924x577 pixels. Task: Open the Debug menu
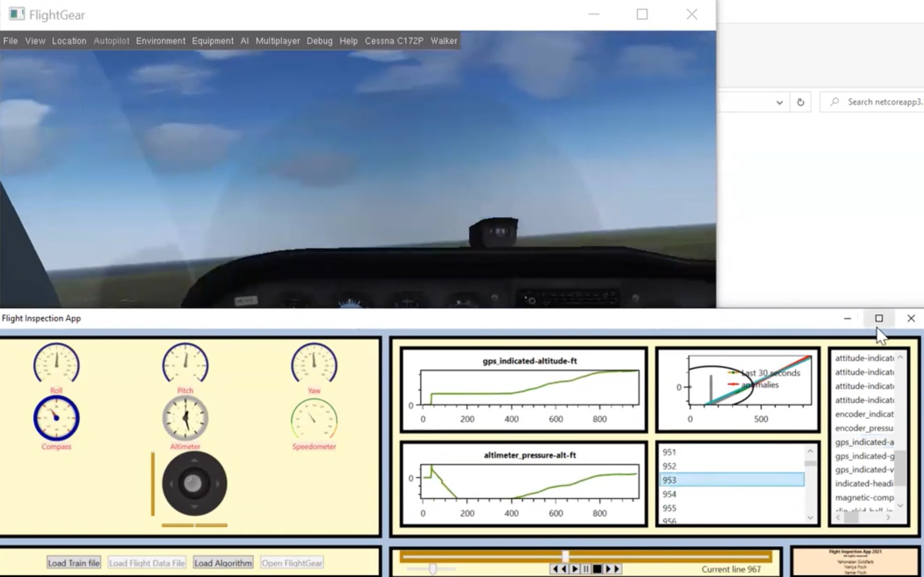pos(319,41)
